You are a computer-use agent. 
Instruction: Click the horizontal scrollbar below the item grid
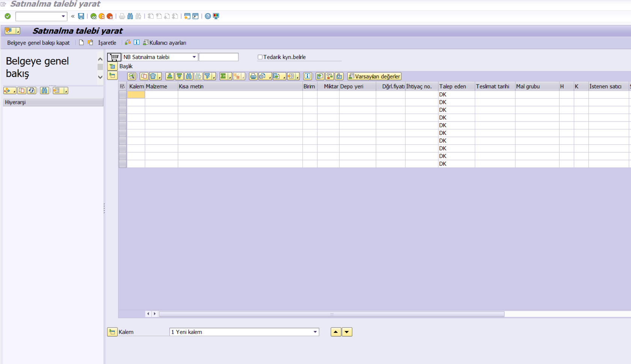point(332,314)
